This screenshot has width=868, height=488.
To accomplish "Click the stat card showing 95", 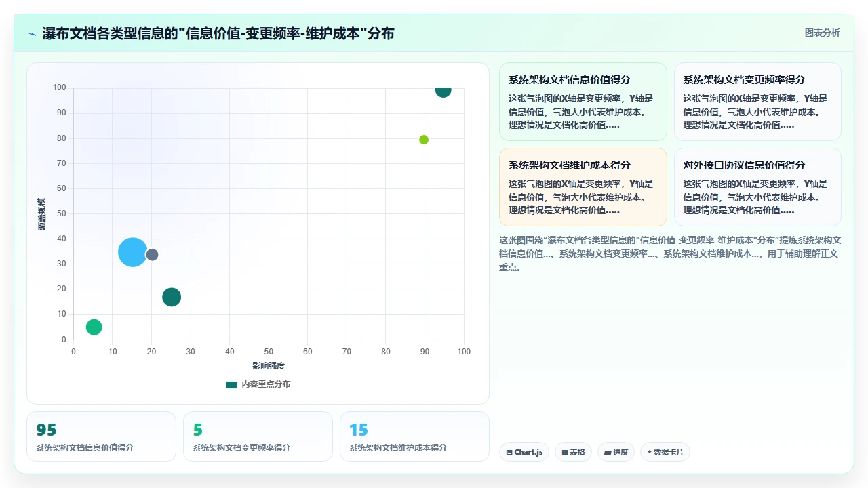I will (101, 436).
